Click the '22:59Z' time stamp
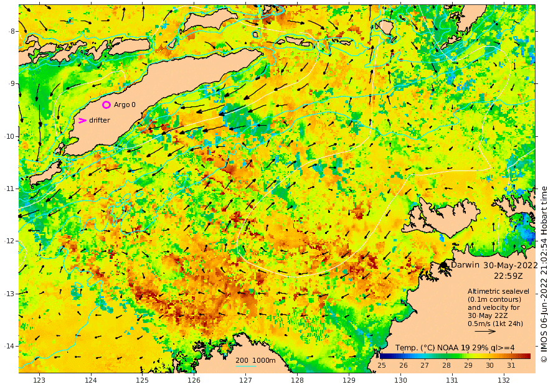 pos(508,276)
